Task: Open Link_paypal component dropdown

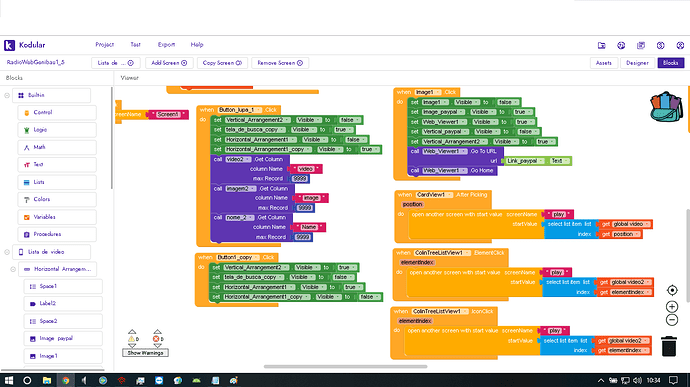Action: pyautogui.click(x=525, y=161)
